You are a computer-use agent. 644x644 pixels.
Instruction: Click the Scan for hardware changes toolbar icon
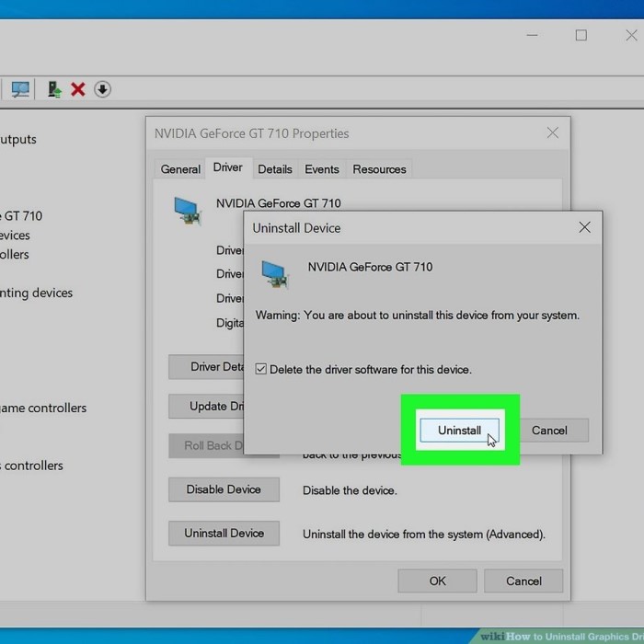click(x=20, y=89)
